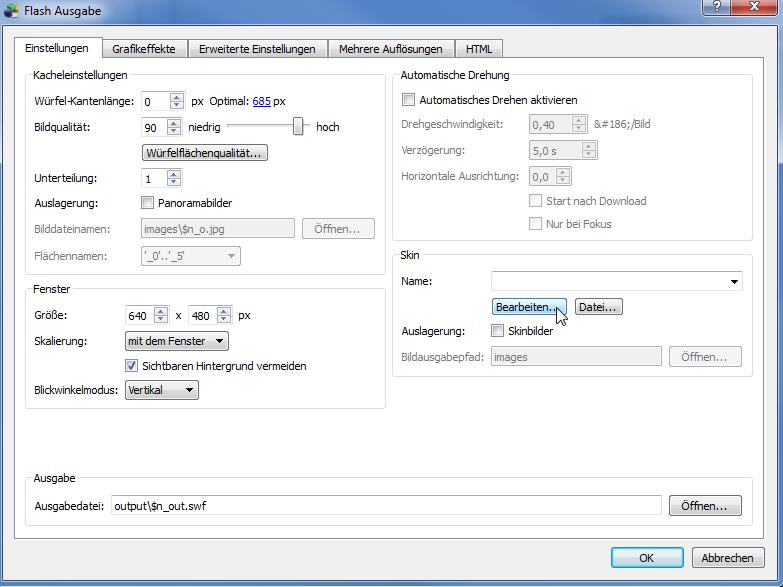This screenshot has height=587, width=783.
Task: Decrease window height 480 spinner
Action: pyautogui.click(x=224, y=320)
